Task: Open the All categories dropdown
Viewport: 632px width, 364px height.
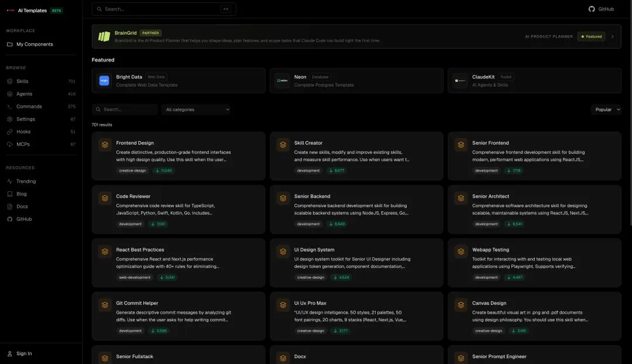Action: 197,109
